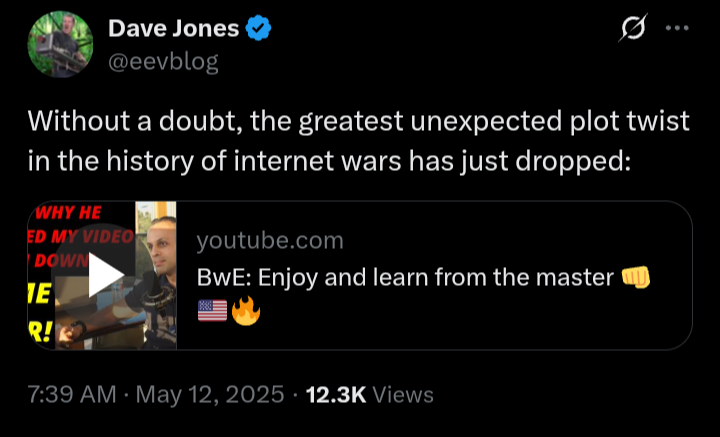Image resolution: width=720 pixels, height=437 pixels.
Task: Open the 12.3K Views count
Action: coord(370,395)
